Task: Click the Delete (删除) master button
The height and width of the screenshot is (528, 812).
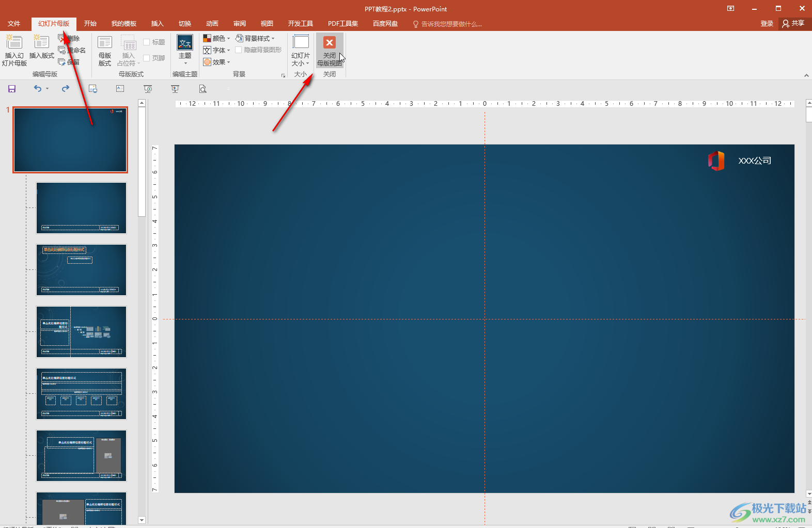Action: [69, 38]
